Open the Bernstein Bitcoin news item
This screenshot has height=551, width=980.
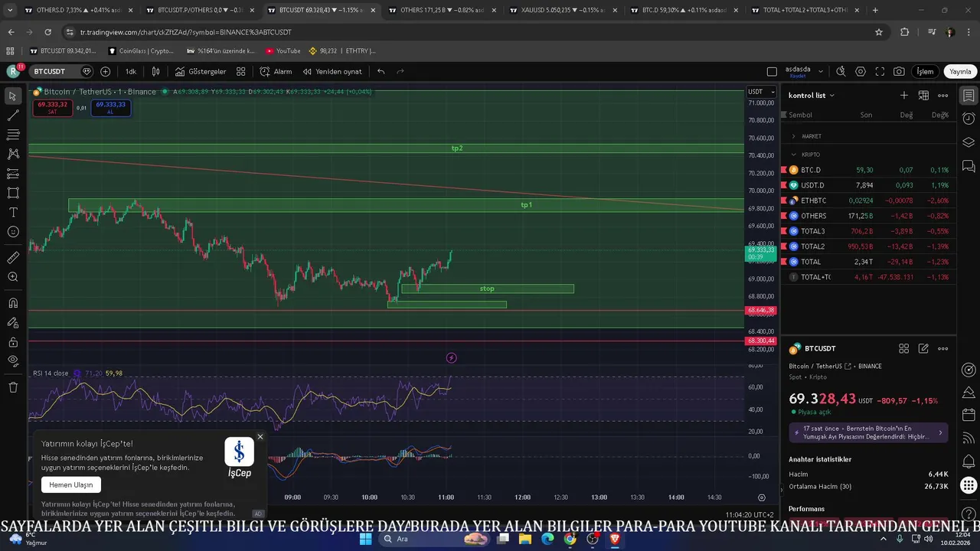pos(868,432)
